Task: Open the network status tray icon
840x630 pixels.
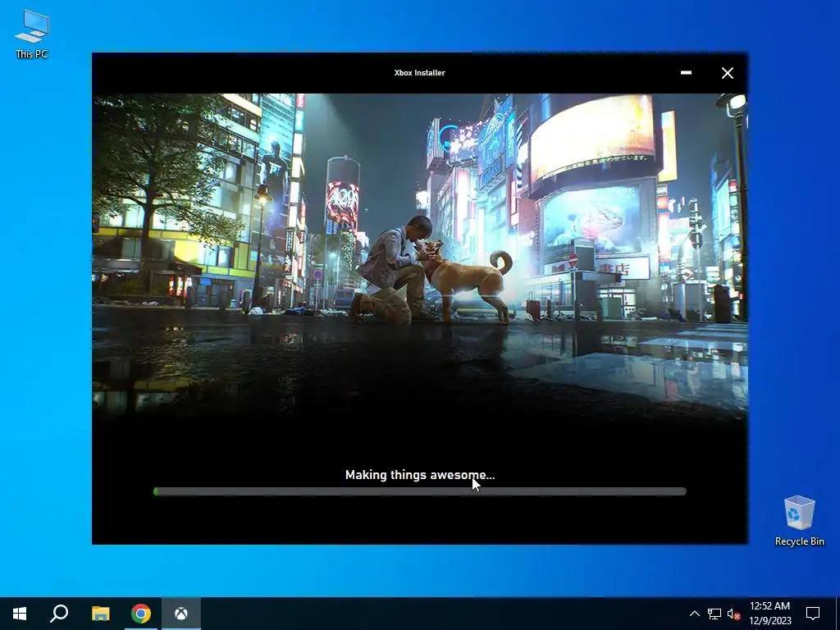Action: coord(714,614)
